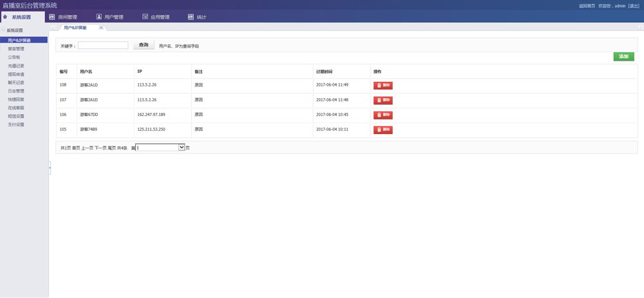Click the green 添加 button
Image resolution: width=644 pixels, height=298 pixels.
click(623, 57)
